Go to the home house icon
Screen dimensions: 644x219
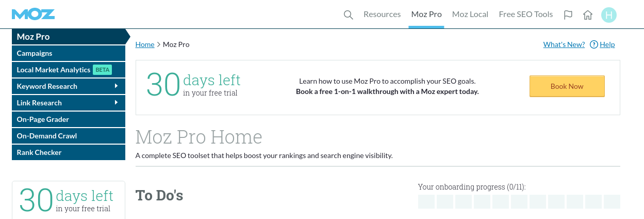(x=588, y=15)
